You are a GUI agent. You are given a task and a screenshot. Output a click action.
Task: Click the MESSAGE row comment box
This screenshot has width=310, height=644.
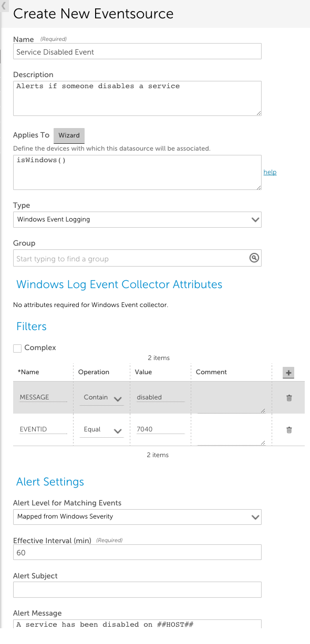(231, 397)
